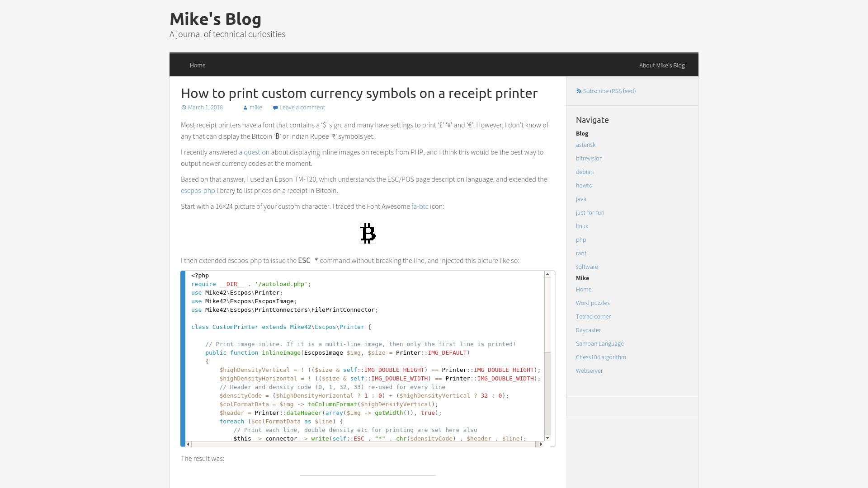This screenshot has width=868, height=488.
Task: Click code block right scroll arrow
Action: pos(541,444)
